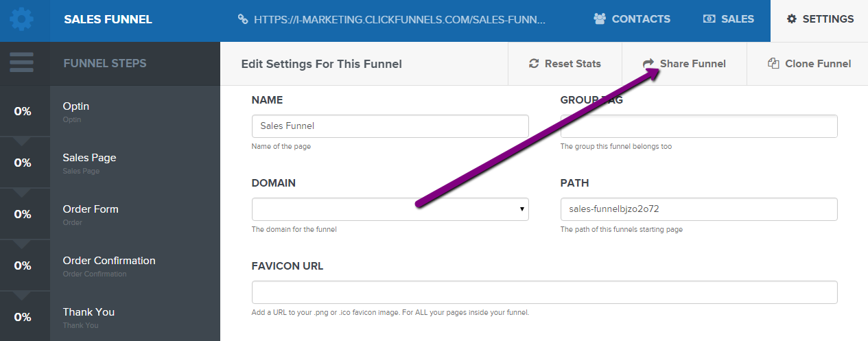Click the Path input field
Viewport: 868px width, 341px height.
coord(699,209)
